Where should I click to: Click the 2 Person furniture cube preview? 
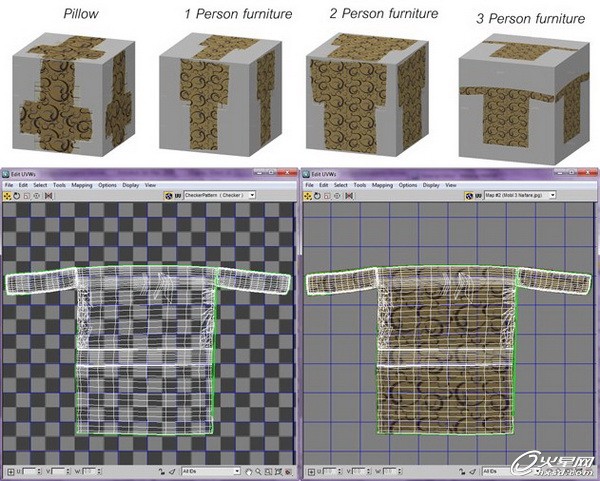point(367,94)
